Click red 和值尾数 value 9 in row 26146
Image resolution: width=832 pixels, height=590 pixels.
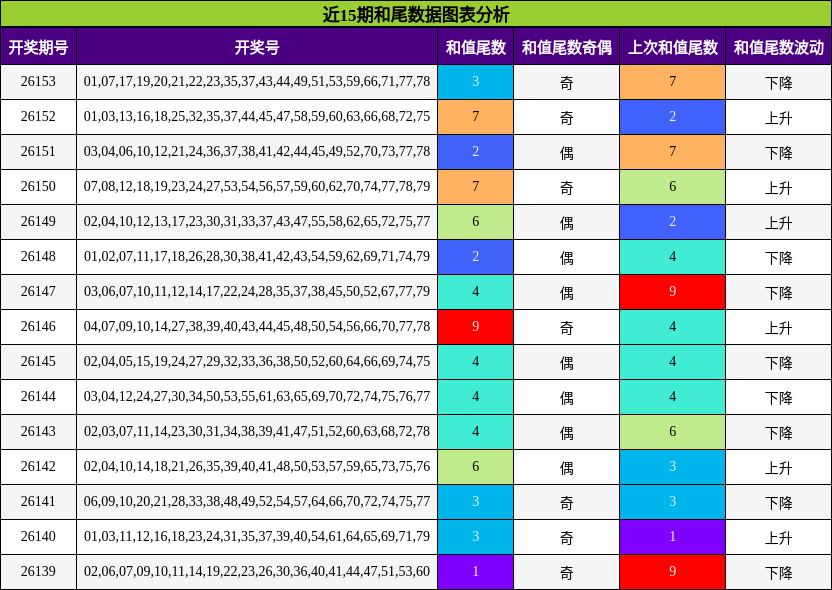click(475, 327)
